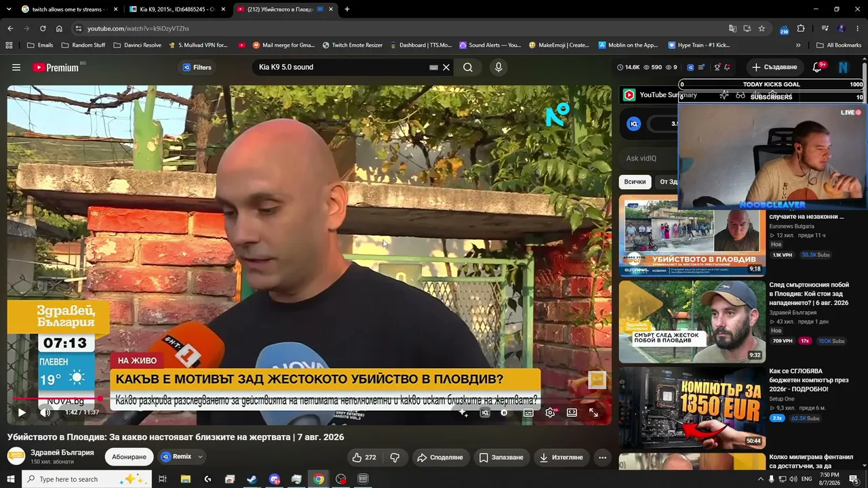Viewport: 868px width, 488px height.
Task: Play the video
Action: point(22,412)
